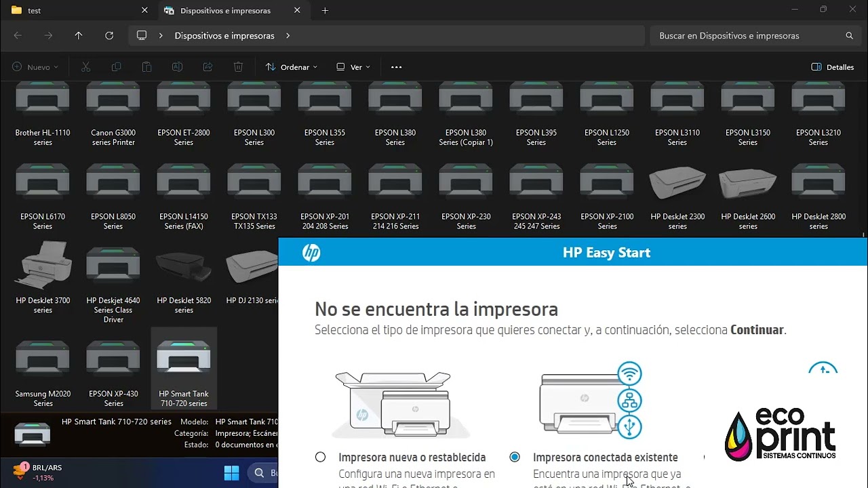
Task: Focus the Buscar en Dispositivos e impresoras field
Action: (755, 36)
